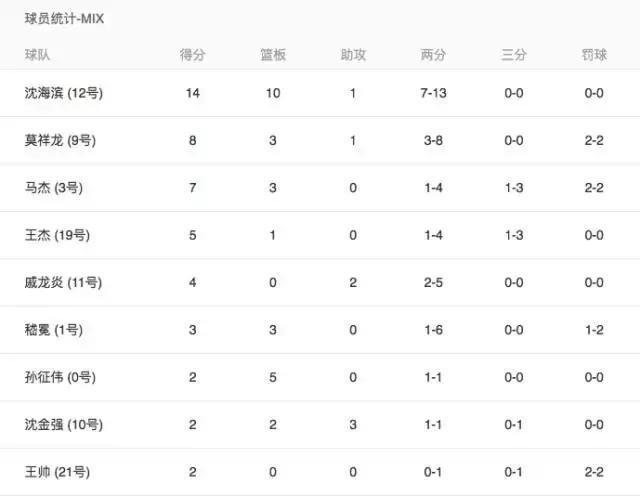Select player 戚龙炎 (11号)
This screenshot has width=640, height=496.
[x=63, y=283]
